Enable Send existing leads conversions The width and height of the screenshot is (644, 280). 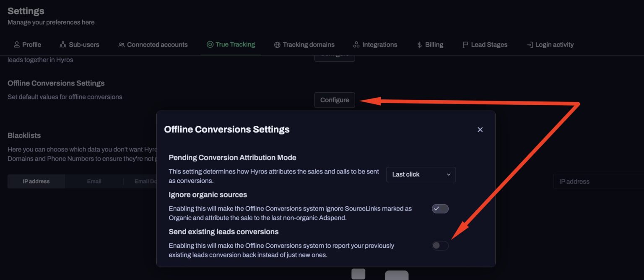pyautogui.click(x=439, y=246)
